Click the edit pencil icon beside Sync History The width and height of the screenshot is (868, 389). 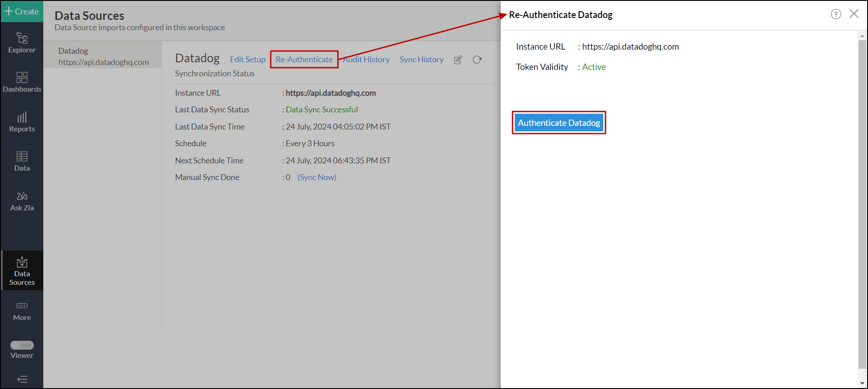pyautogui.click(x=458, y=60)
